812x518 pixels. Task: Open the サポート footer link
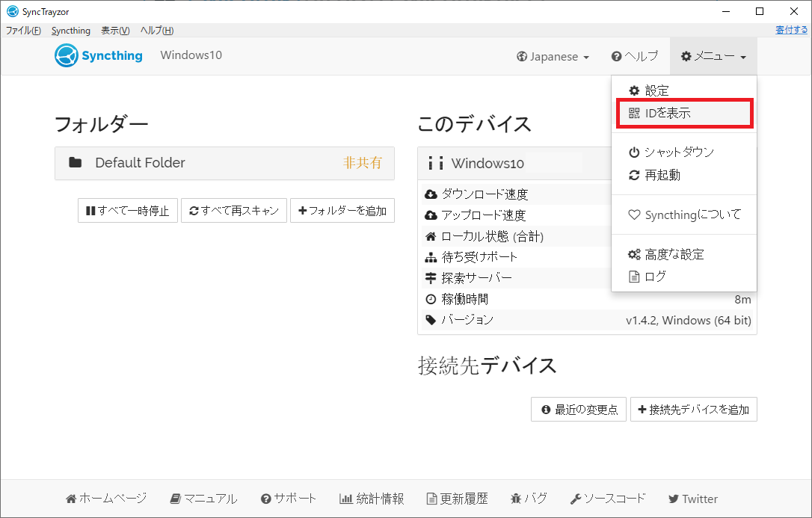(289, 499)
